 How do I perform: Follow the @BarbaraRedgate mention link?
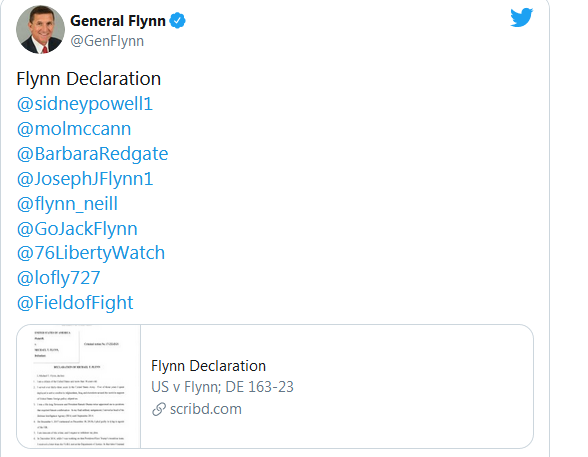click(93, 154)
